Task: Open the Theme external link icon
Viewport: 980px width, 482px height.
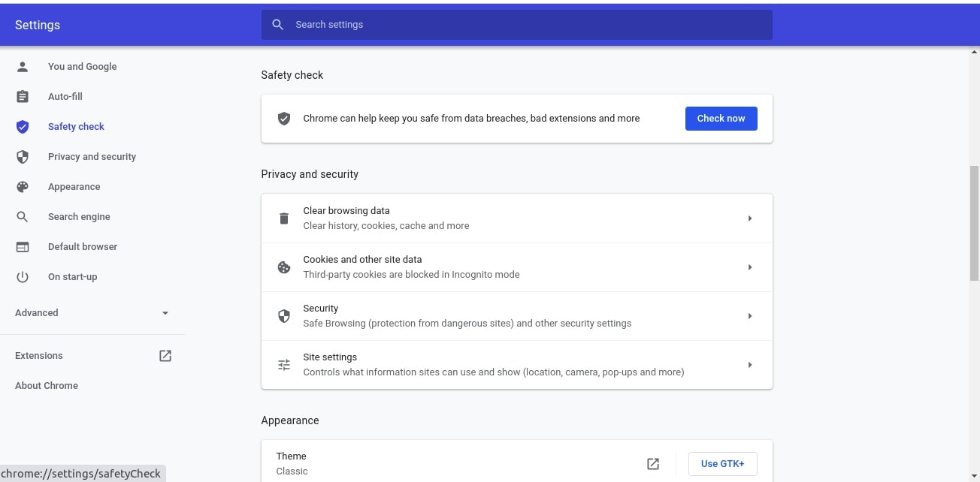Action: (x=653, y=464)
